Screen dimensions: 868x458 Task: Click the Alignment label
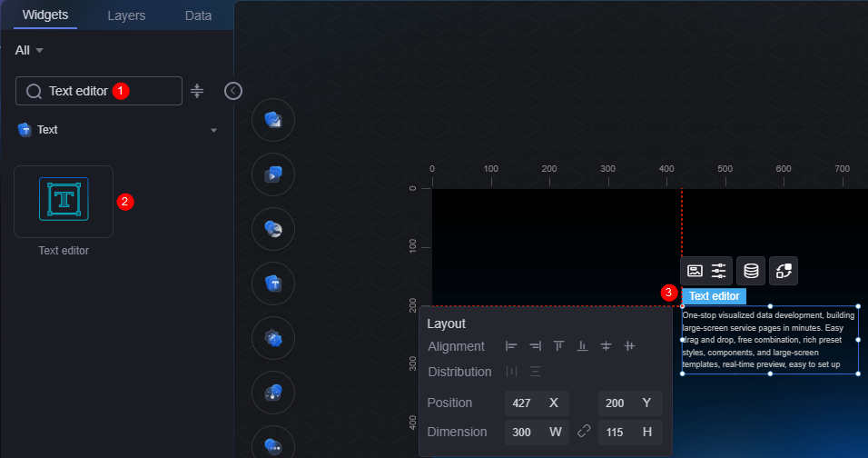(456, 347)
